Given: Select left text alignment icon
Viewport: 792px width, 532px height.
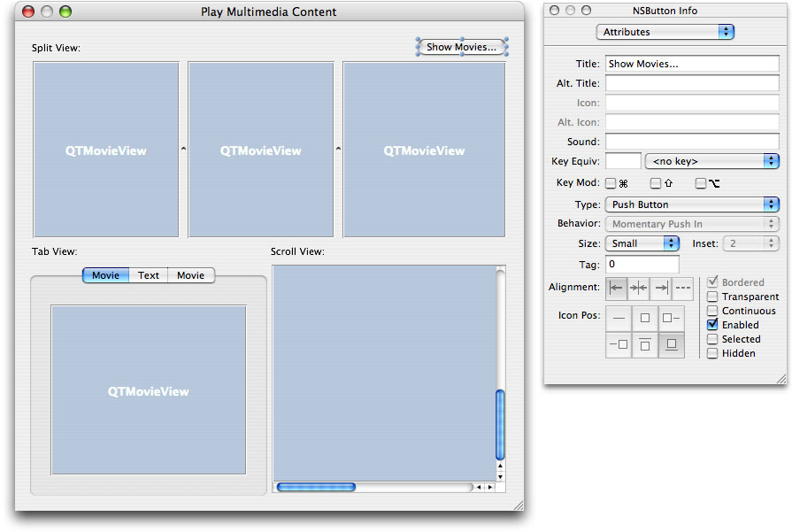Looking at the screenshot, I should point(616,288).
